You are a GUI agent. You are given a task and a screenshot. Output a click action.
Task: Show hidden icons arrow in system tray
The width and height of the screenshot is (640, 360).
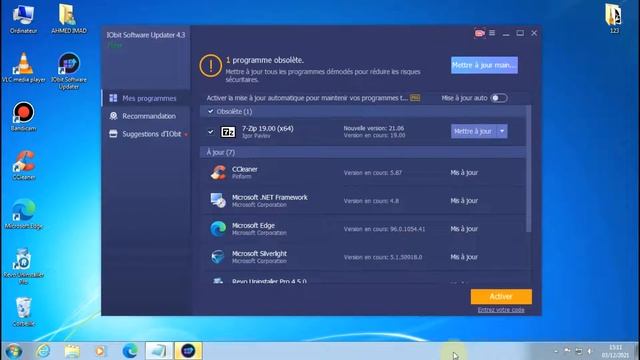(556, 351)
